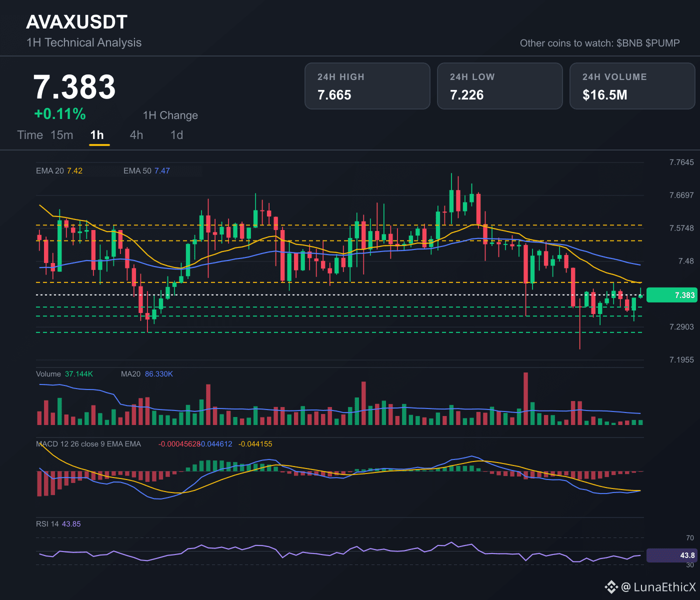This screenshot has width=700, height=600.
Task: Switch to the 4h timeframe tab
Action: coord(136,135)
